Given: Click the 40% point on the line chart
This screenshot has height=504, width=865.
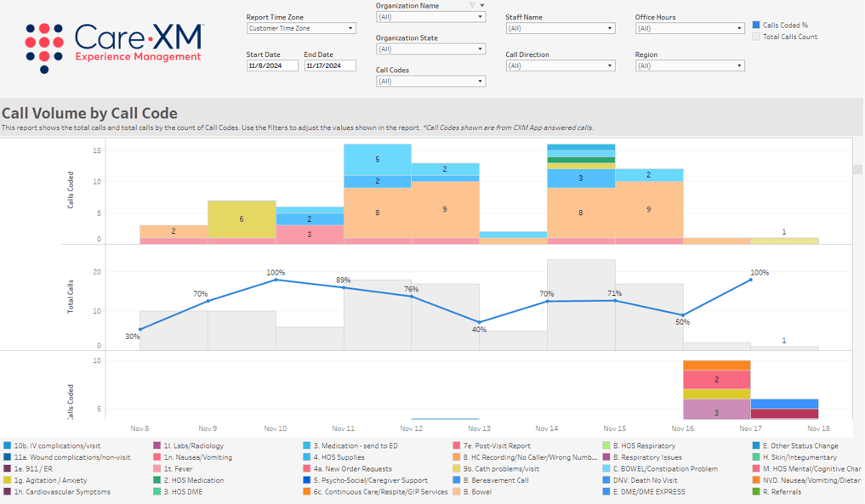Looking at the screenshot, I should coord(480,322).
